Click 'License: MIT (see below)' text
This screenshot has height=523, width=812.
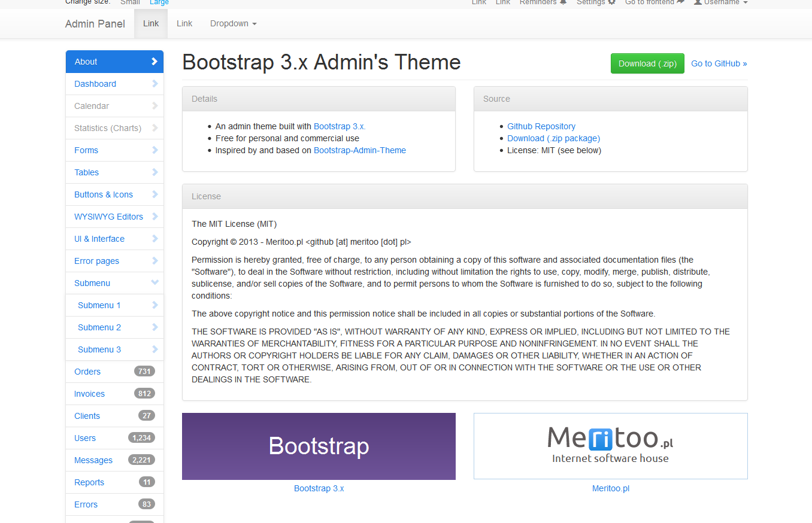(554, 150)
